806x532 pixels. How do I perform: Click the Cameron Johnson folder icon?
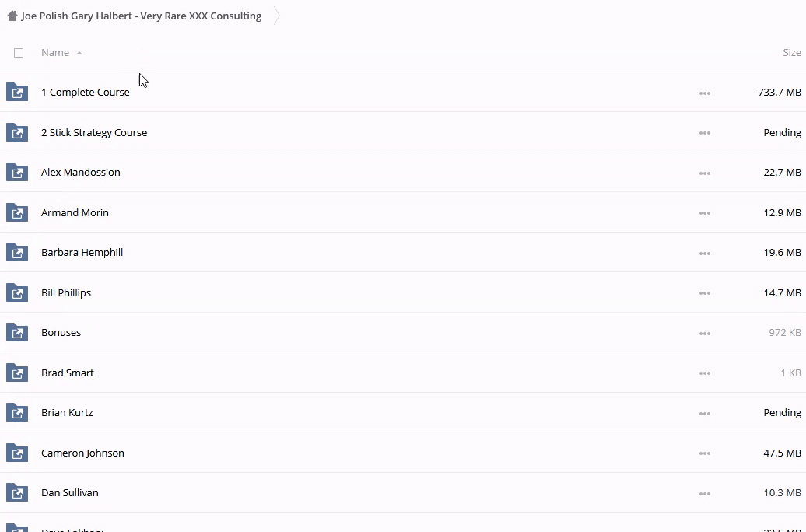point(17,453)
